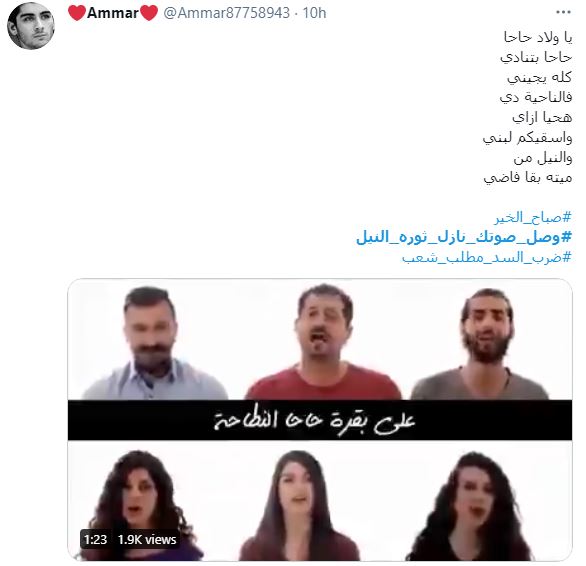Open the #صباح_الخير hashtag

[534, 217]
